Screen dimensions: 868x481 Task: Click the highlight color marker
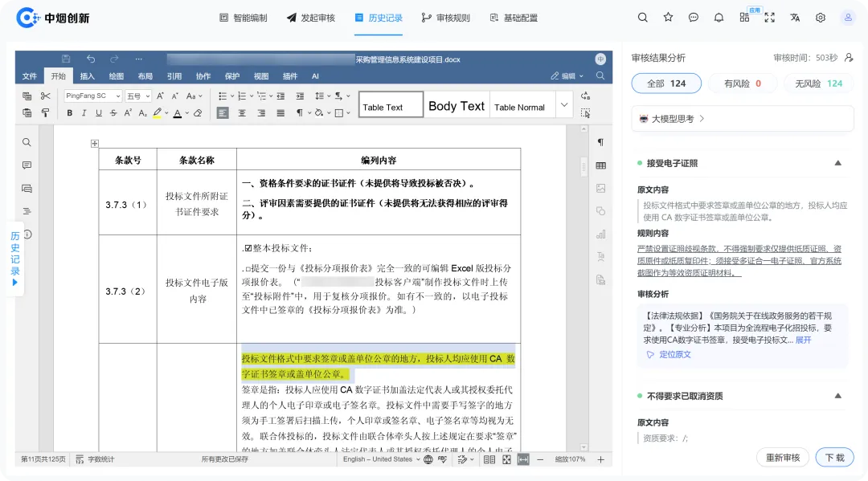(x=158, y=112)
